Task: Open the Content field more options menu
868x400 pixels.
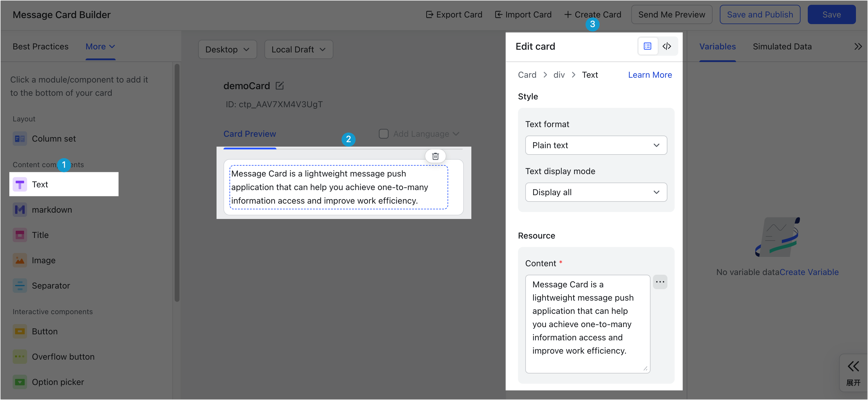Action: click(x=660, y=282)
